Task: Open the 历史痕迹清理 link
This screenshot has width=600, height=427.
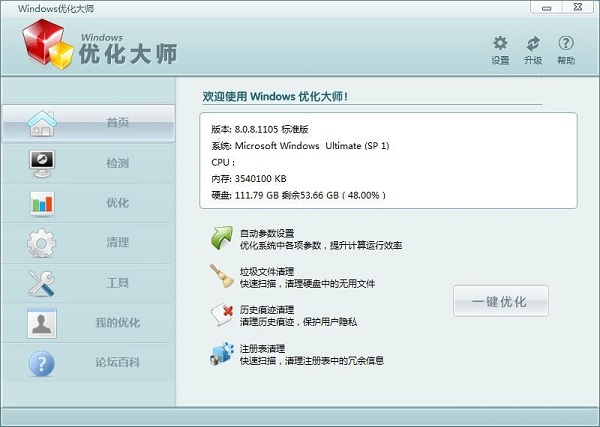Action: (x=267, y=310)
